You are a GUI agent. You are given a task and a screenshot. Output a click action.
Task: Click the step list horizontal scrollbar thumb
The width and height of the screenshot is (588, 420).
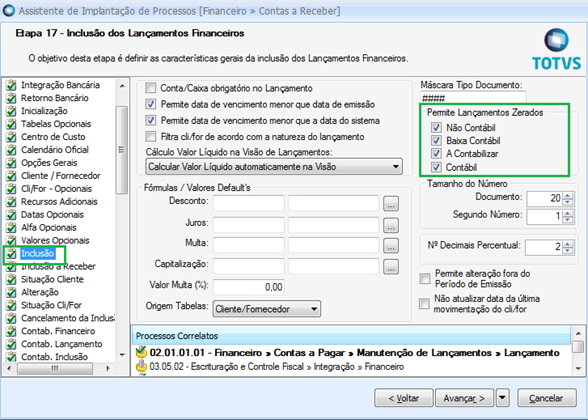pyautogui.click(x=55, y=369)
